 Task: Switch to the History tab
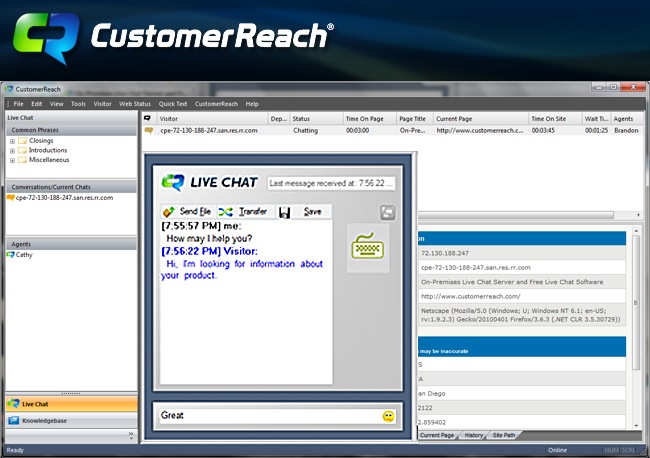click(474, 435)
